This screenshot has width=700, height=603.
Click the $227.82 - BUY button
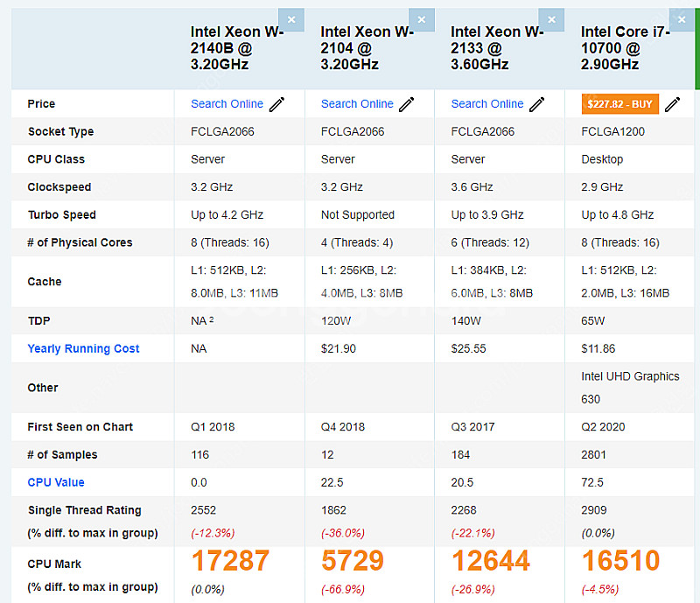pyautogui.click(x=620, y=104)
